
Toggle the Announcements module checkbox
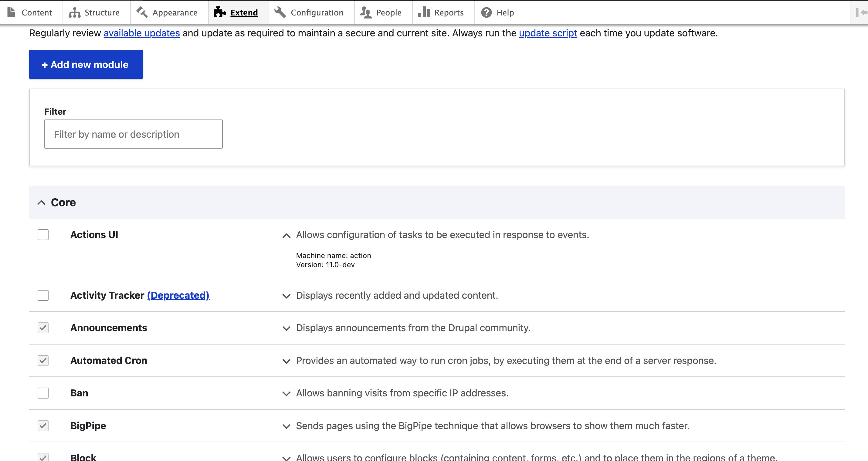tap(43, 328)
